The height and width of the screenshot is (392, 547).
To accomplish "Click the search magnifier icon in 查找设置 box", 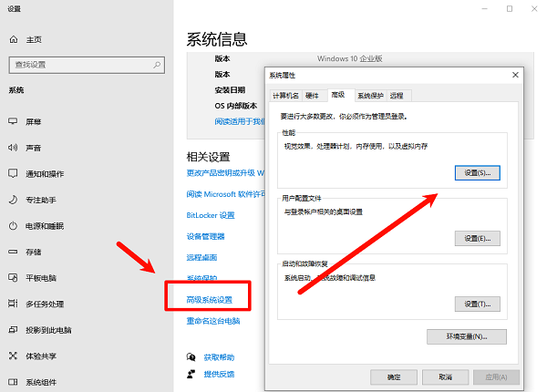I will click(157, 65).
